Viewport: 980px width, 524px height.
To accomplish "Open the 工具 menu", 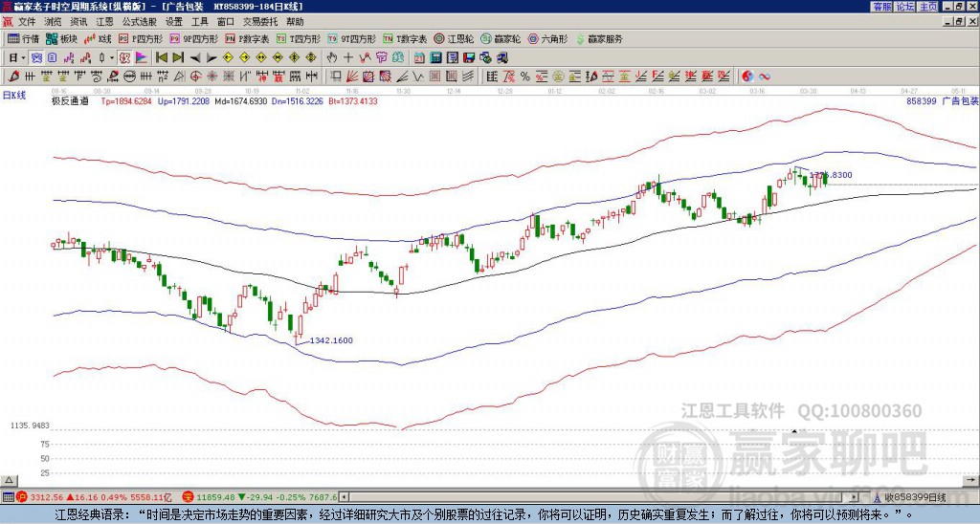I will click(199, 22).
